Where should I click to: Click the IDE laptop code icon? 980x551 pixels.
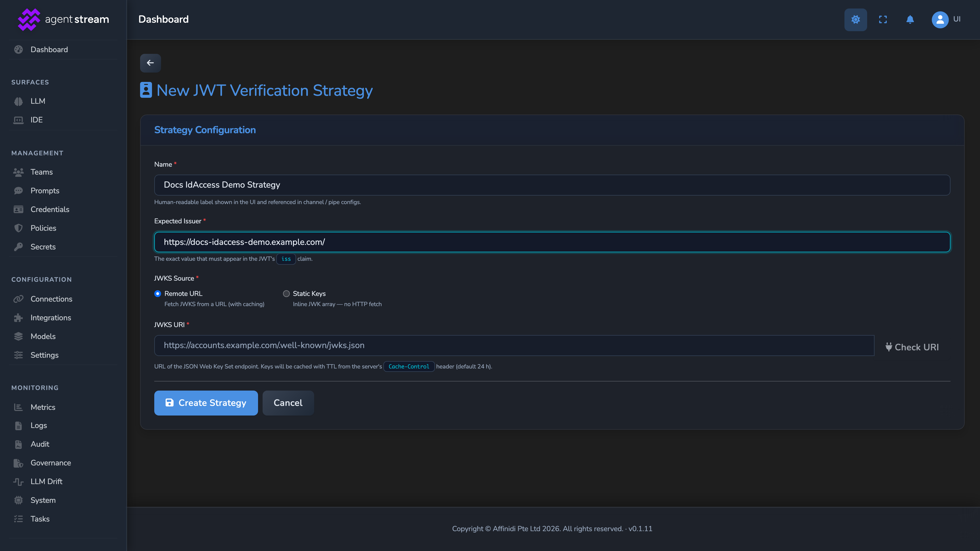click(18, 120)
